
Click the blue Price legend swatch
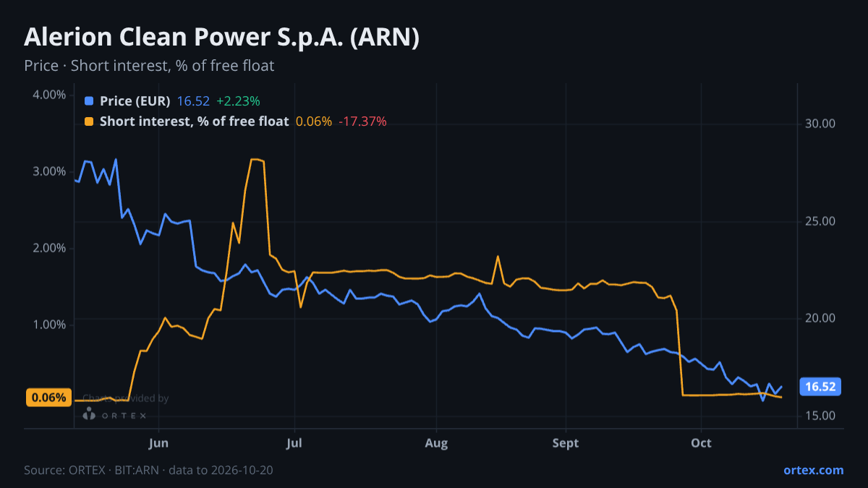89,101
